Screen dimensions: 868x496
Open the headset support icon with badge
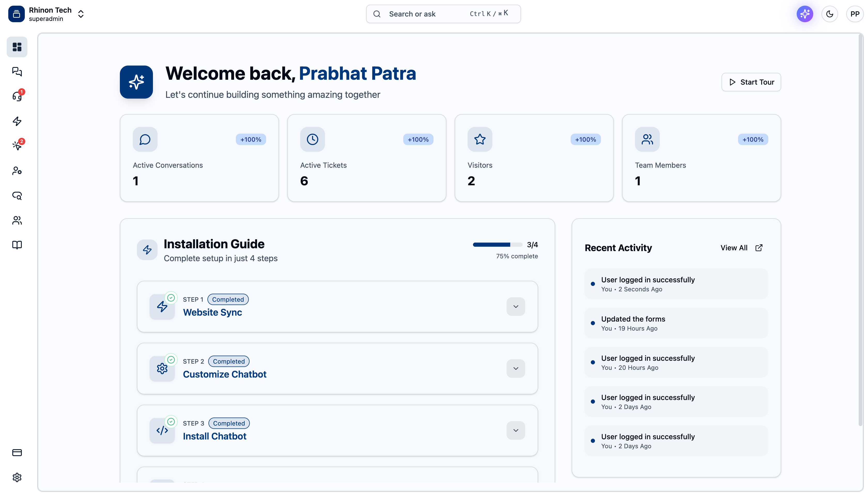tap(17, 97)
